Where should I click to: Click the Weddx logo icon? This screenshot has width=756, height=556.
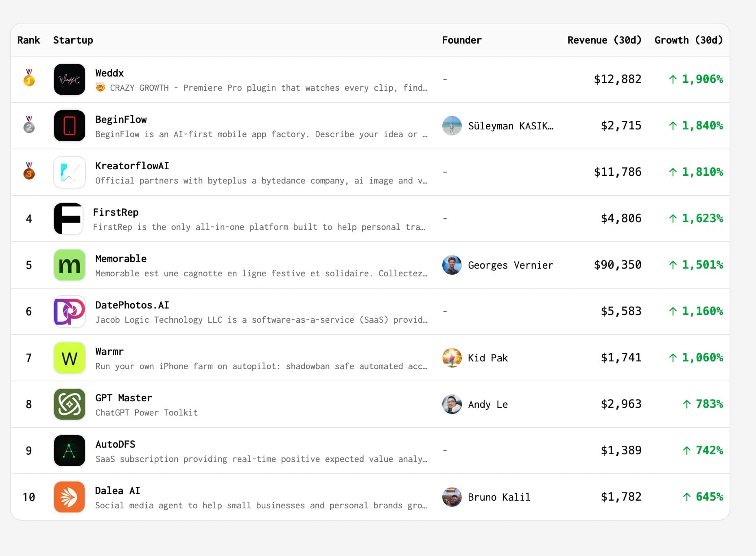(70, 79)
